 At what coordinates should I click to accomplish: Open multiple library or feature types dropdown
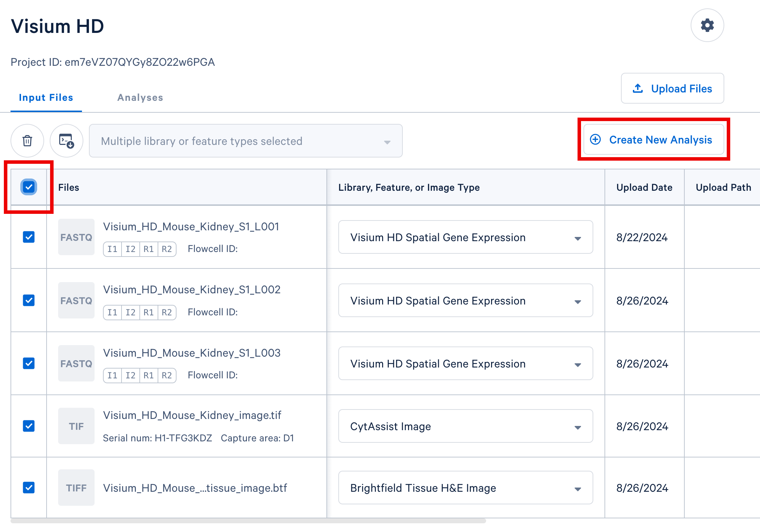point(246,141)
